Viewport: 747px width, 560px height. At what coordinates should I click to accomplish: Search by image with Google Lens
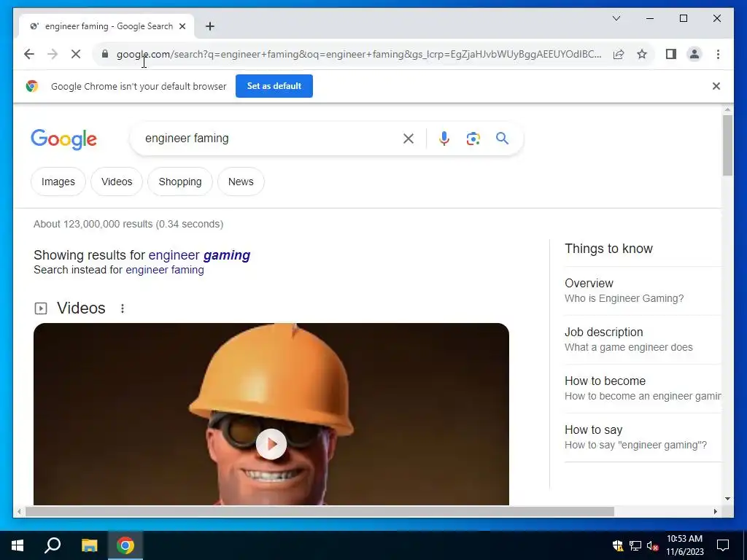473,139
